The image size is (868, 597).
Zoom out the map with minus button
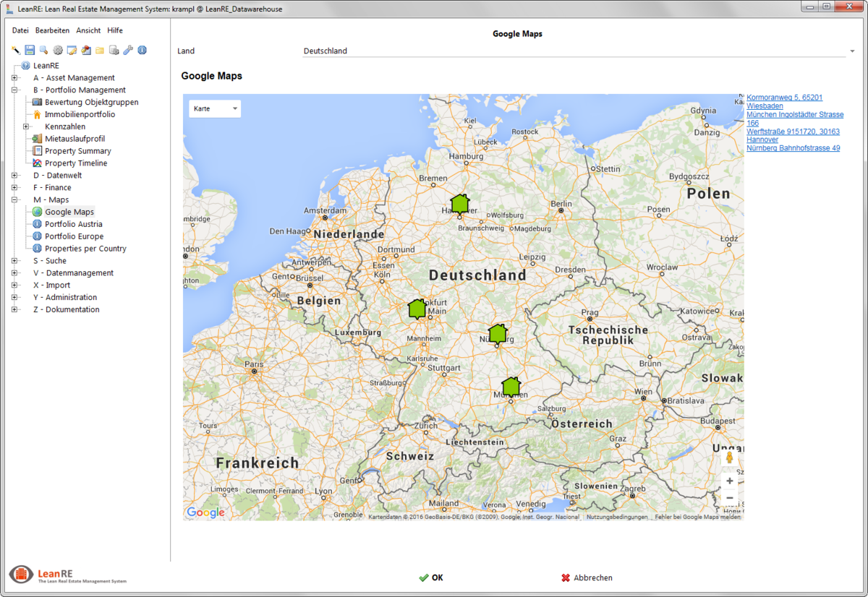click(729, 498)
